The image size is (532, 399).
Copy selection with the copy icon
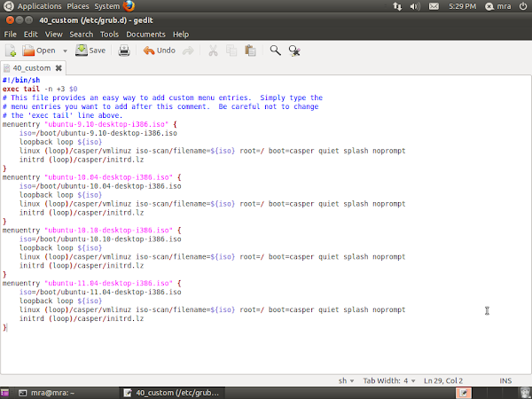click(231, 51)
